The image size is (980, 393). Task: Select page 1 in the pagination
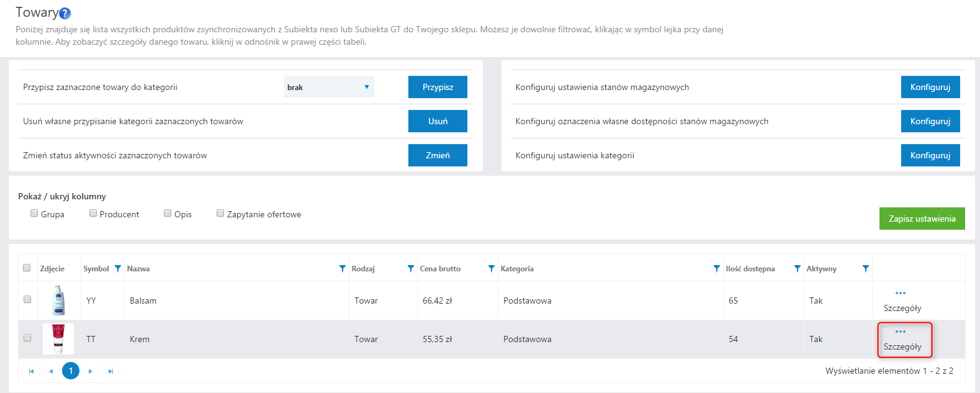coord(71,371)
